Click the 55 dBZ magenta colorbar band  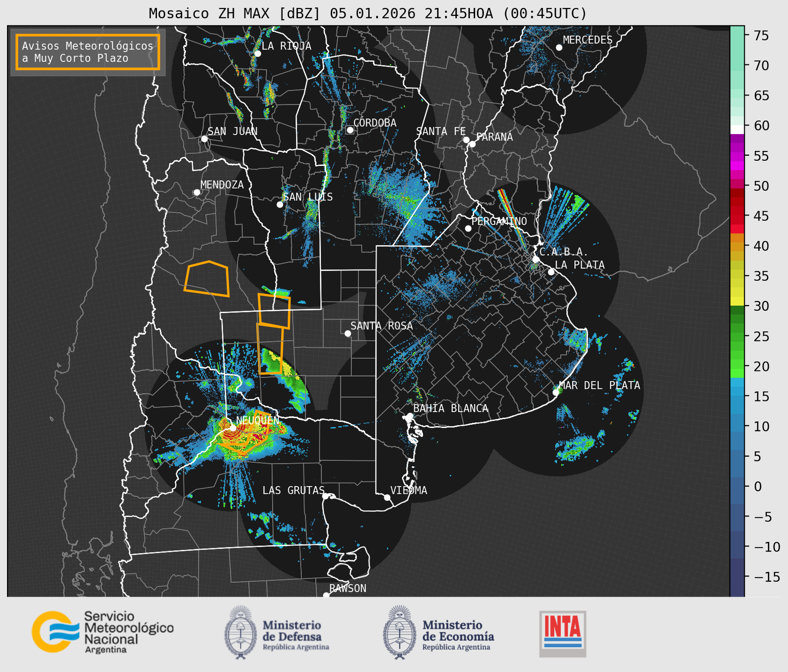pos(737,156)
